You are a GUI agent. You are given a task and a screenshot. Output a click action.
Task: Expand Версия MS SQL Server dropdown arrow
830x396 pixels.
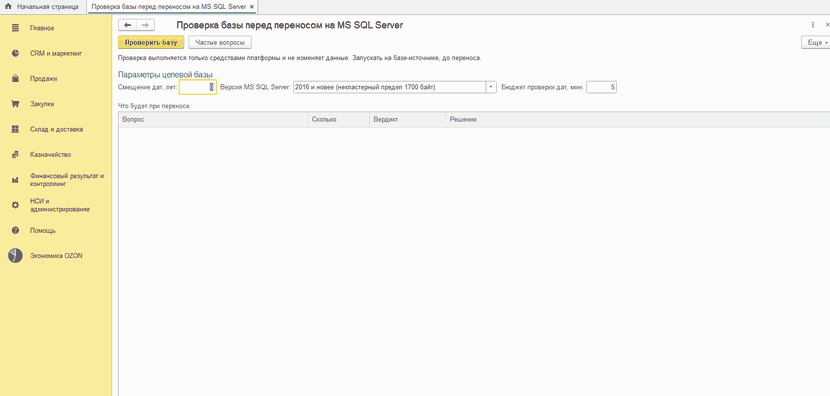tap(491, 87)
